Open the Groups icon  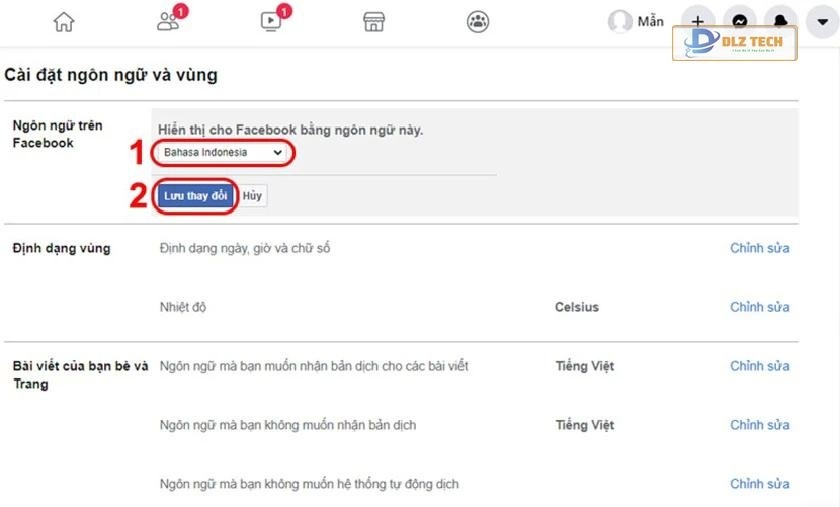(x=478, y=21)
